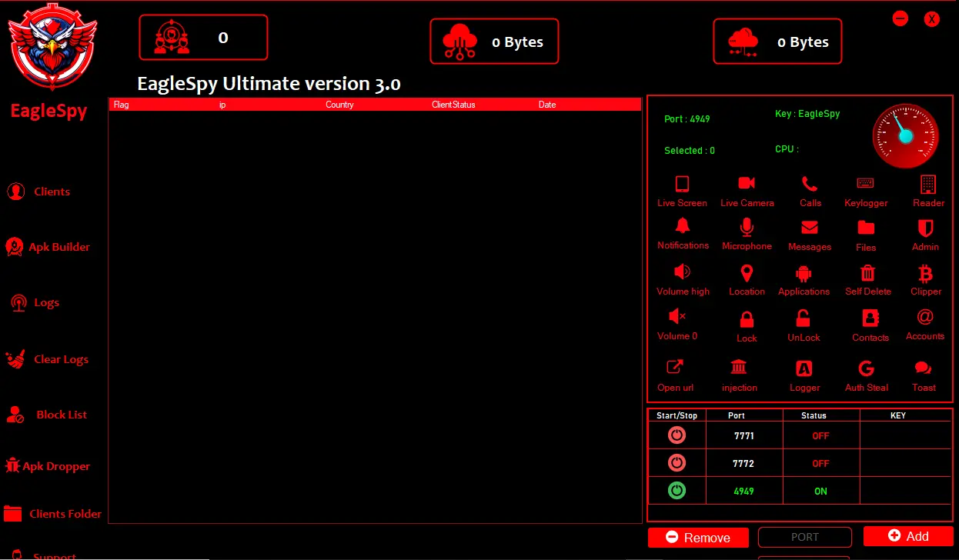Click the Lock padlock icon

tap(747, 319)
